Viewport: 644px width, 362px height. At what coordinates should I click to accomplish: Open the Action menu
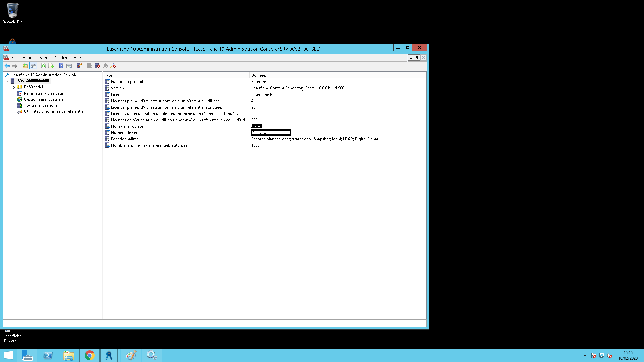coord(29,58)
